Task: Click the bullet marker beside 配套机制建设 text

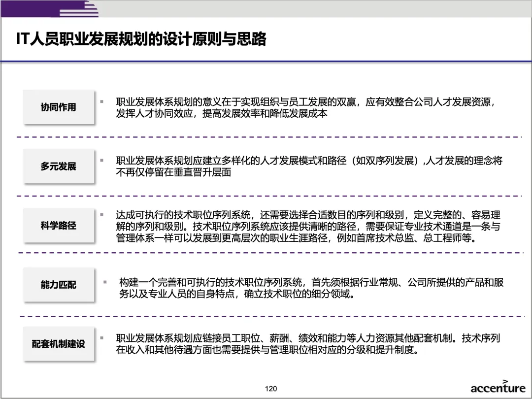Action: (101, 337)
